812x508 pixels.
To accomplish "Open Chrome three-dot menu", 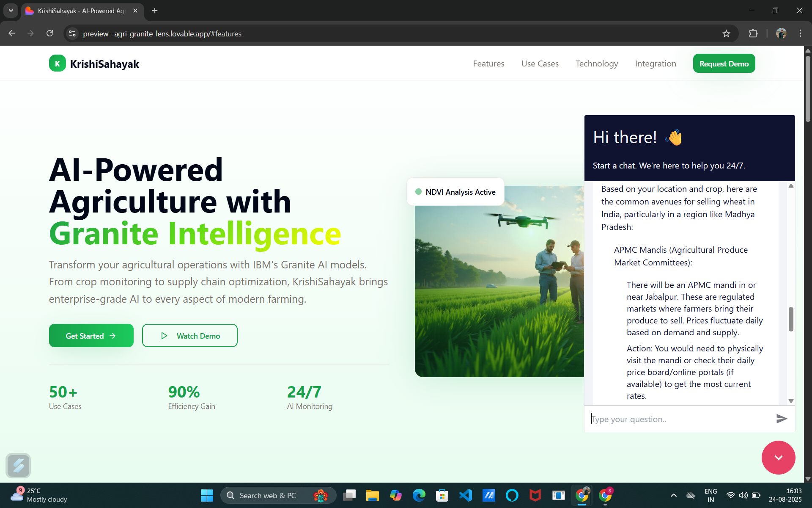I will [x=800, y=33].
